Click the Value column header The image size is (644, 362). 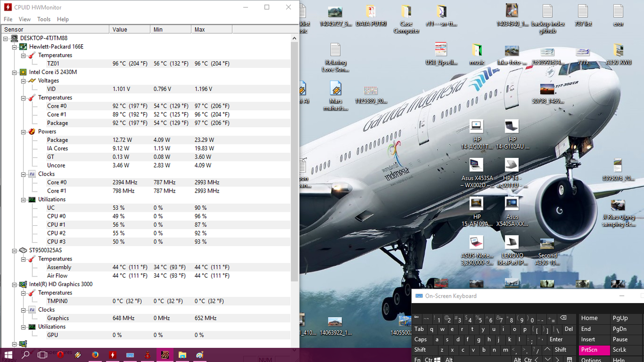tap(129, 30)
